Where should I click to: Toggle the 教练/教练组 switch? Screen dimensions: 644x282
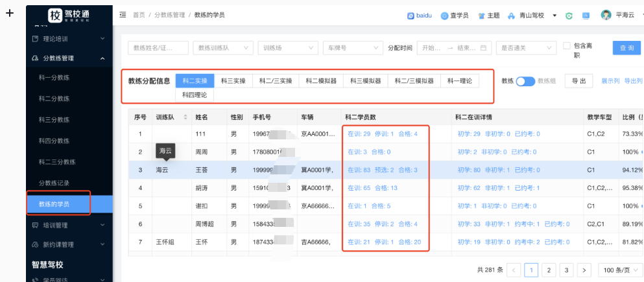(525, 81)
